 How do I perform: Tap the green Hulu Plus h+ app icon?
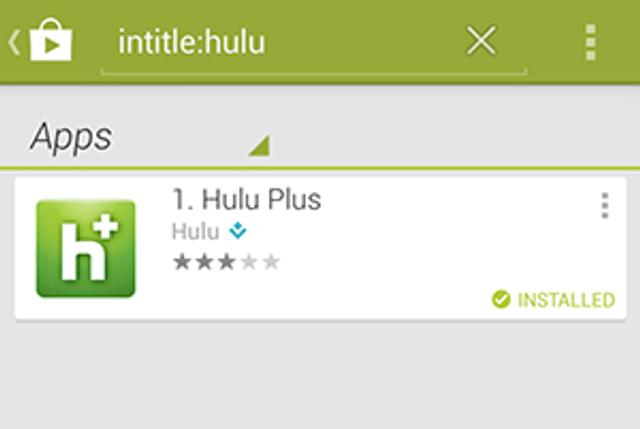click(x=86, y=249)
